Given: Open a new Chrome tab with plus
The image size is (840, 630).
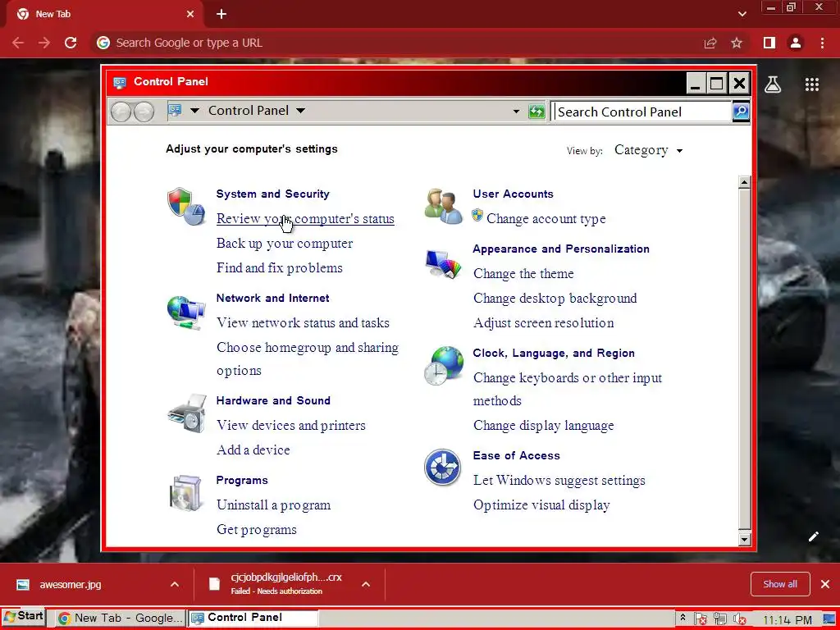Looking at the screenshot, I should [221, 15].
